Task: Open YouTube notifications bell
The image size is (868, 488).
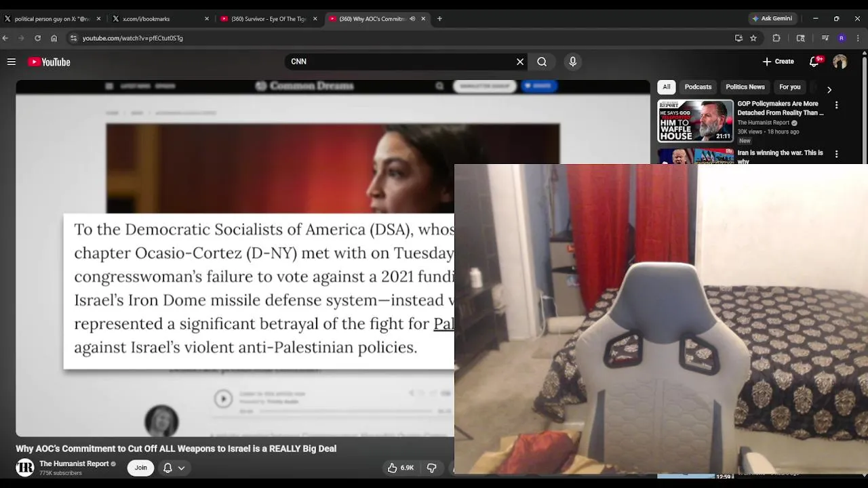Action: click(814, 62)
